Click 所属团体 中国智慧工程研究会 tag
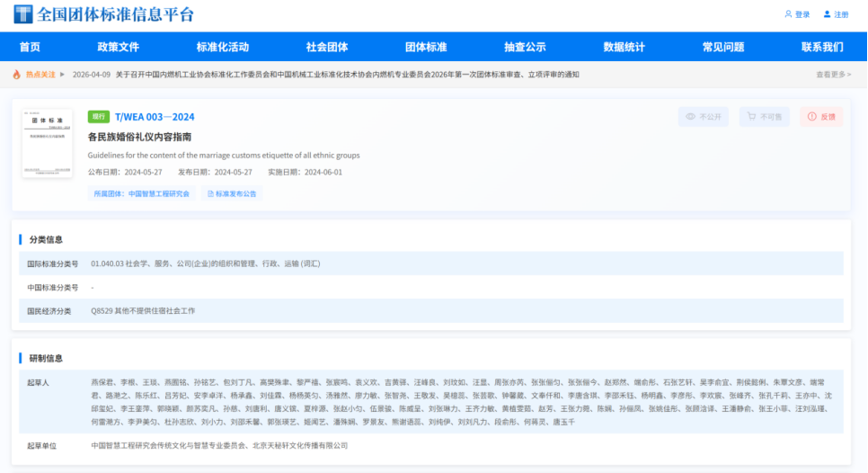The width and height of the screenshot is (868, 473). point(142,193)
